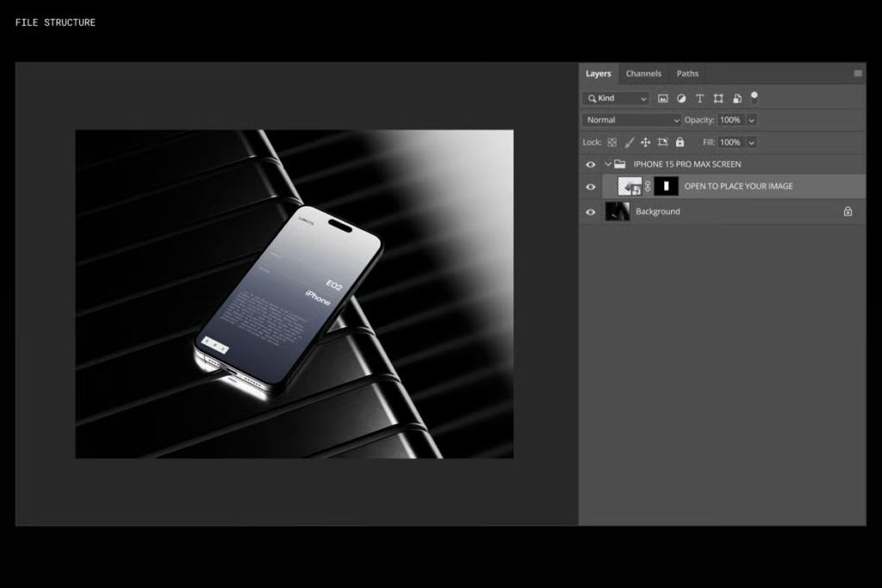
Task: Collapse the IPHONE 15 PRO MAX SCREEN group
Action: pos(608,164)
